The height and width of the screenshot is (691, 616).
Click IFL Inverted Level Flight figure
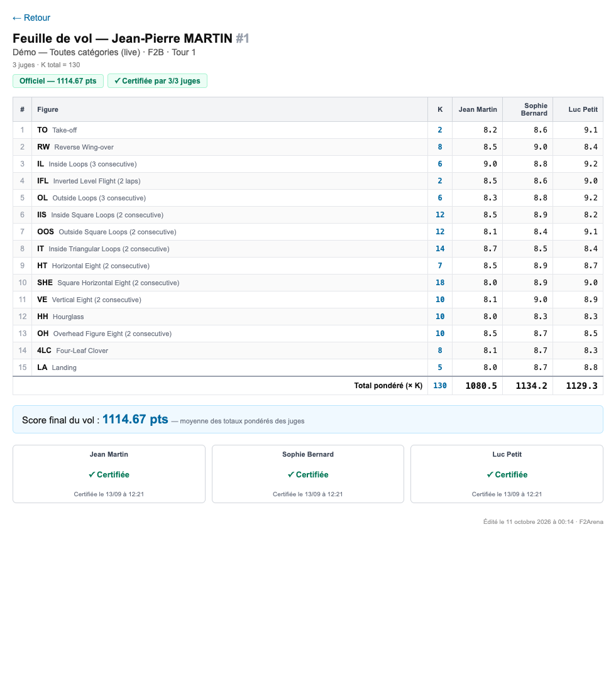tap(89, 181)
